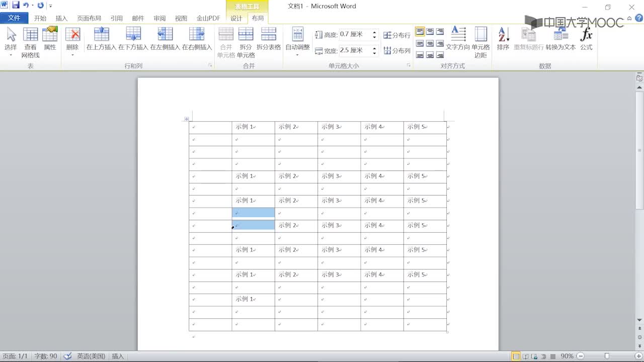Open the Rows & Columns (行和列) dialog launcher

pyautogui.click(x=210, y=65)
